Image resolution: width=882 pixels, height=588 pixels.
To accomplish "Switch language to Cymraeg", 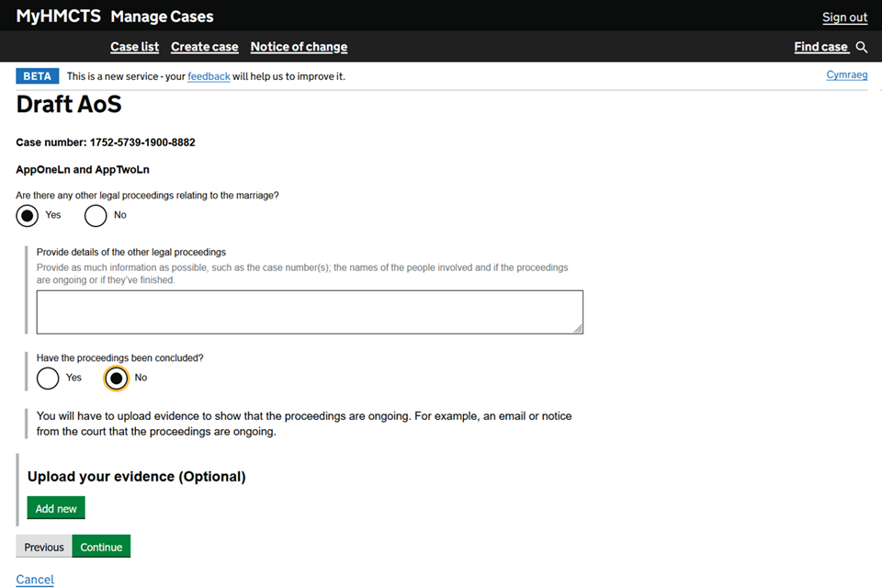I will (846, 75).
